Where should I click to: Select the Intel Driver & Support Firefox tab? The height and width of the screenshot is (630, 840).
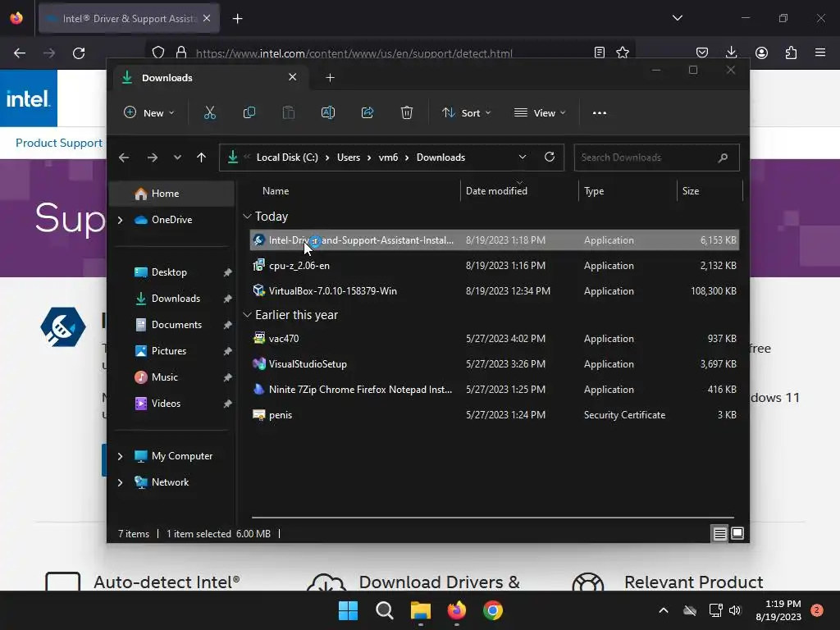(x=129, y=19)
